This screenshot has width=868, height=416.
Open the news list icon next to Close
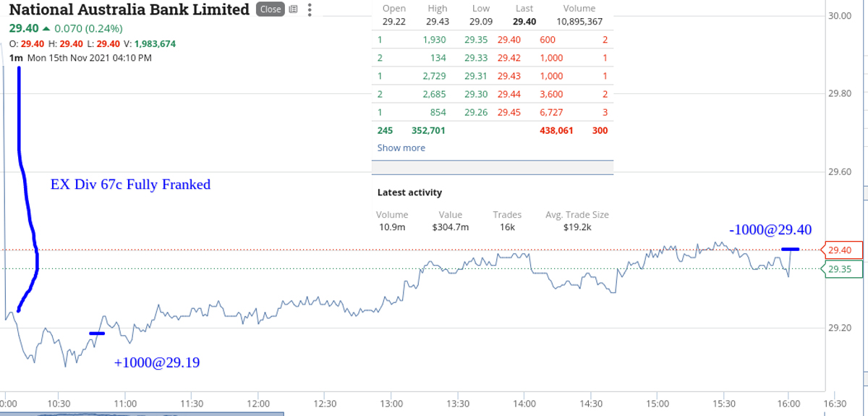[293, 9]
